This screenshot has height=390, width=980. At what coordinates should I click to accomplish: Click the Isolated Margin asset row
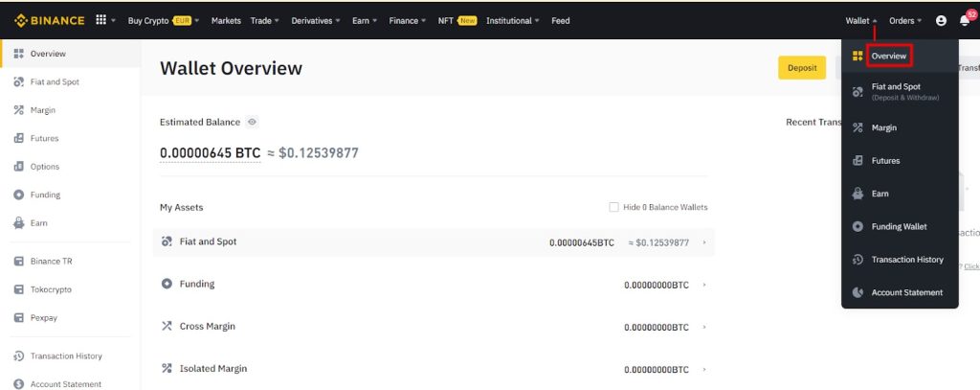point(434,369)
